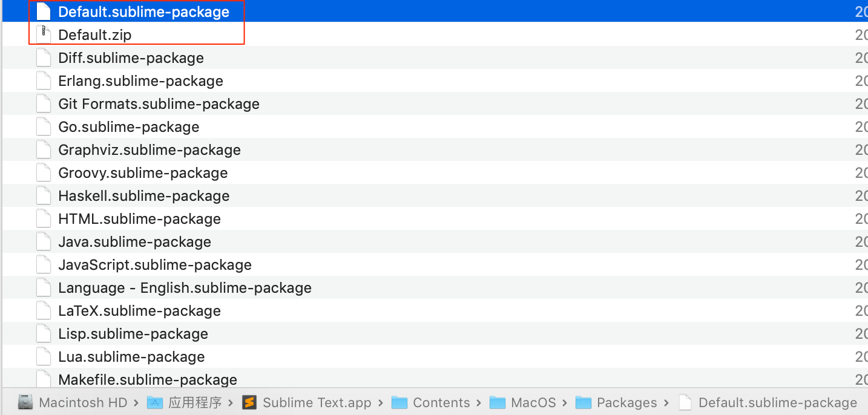The image size is (868, 415).
Task: Click the file icon beside Lisp.sublime-package
Action: (44, 333)
